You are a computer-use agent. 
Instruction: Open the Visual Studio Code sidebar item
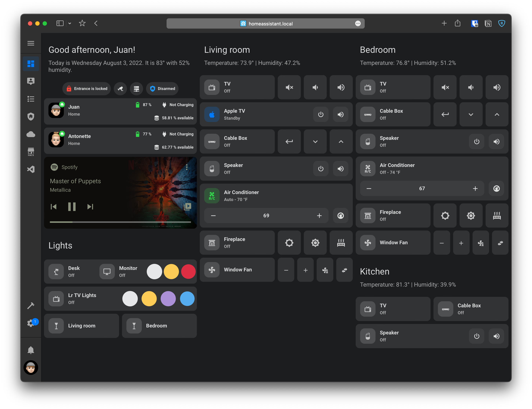31,169
